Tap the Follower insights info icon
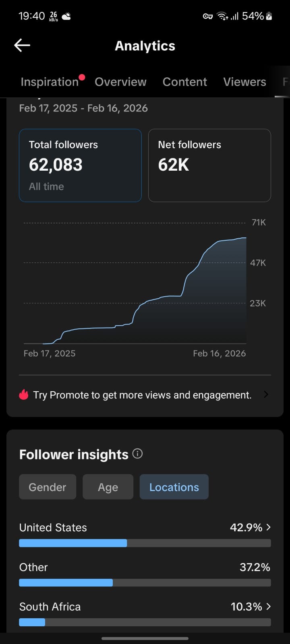 click(138, 454)
